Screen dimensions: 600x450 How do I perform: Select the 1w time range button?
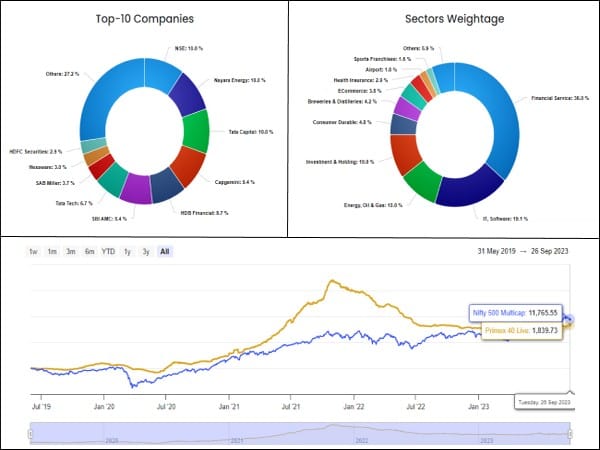click(x=34, y=251)
